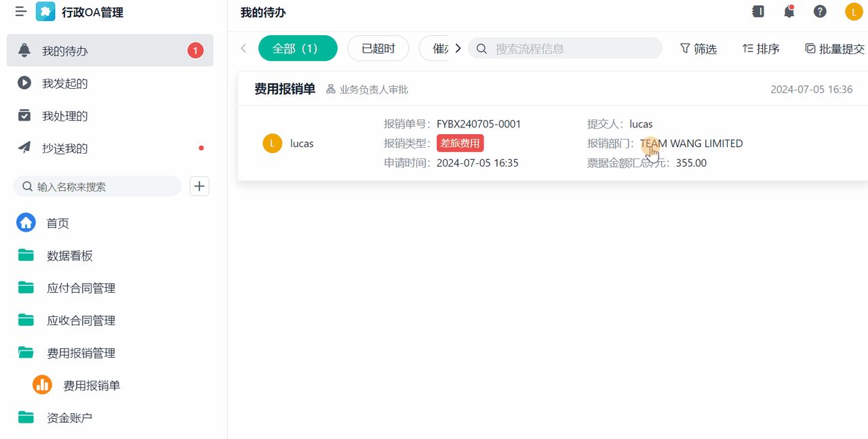Click the right chevron to show more tabs
Viewport: 868px width, 439px height.
point(458,48)
